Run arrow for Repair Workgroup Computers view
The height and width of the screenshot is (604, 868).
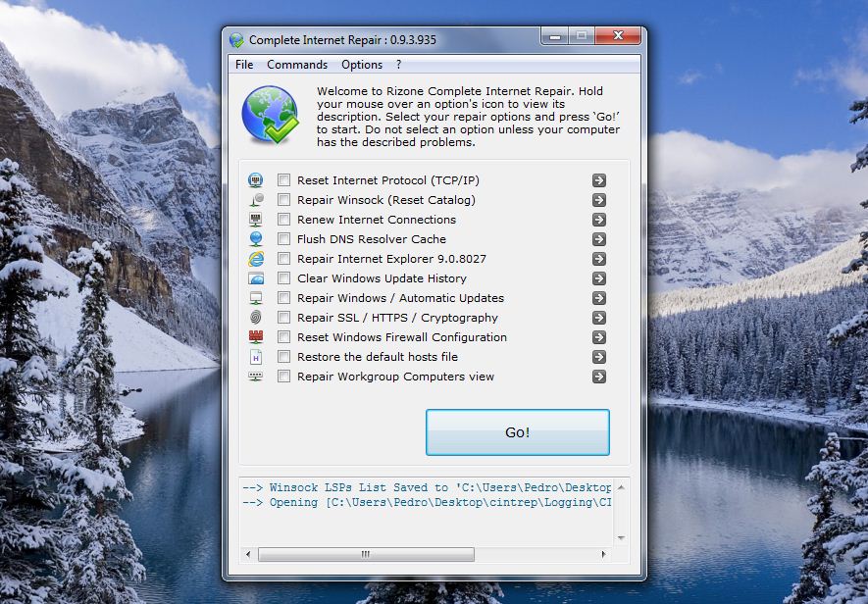[599, 377]
